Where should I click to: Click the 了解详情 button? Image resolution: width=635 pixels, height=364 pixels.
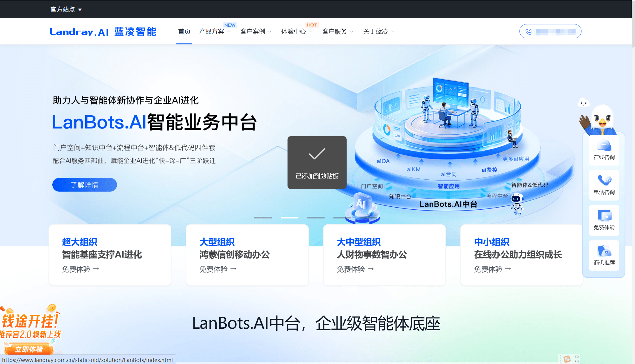coord(85,185)
